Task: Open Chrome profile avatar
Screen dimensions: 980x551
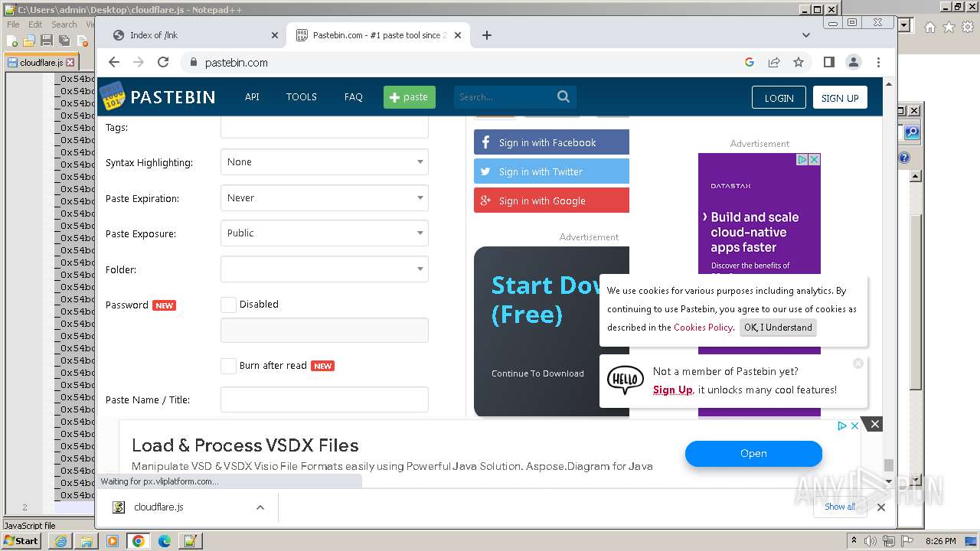Action: click(x=854, y=63)
